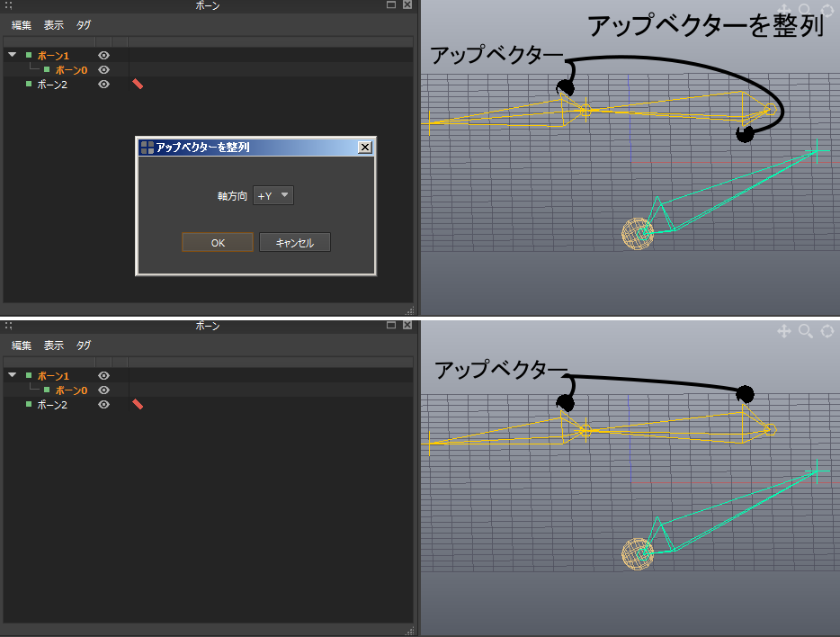Click green square icon of ボーン1, upper panel
This screenshot has width=840, height=637.
pos(29,55)
